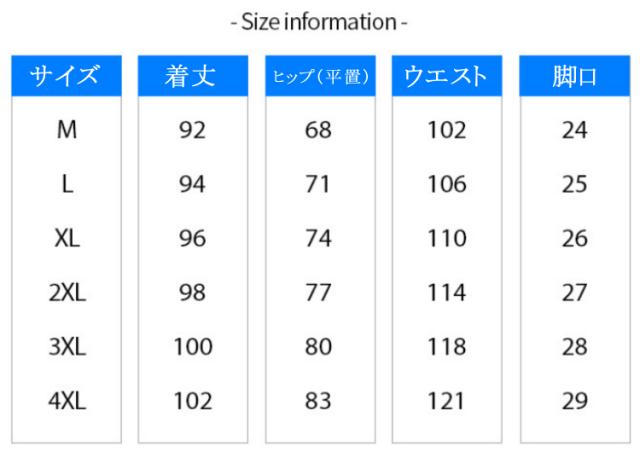
Task: Select the XL size label
Action: coord(67,238)
